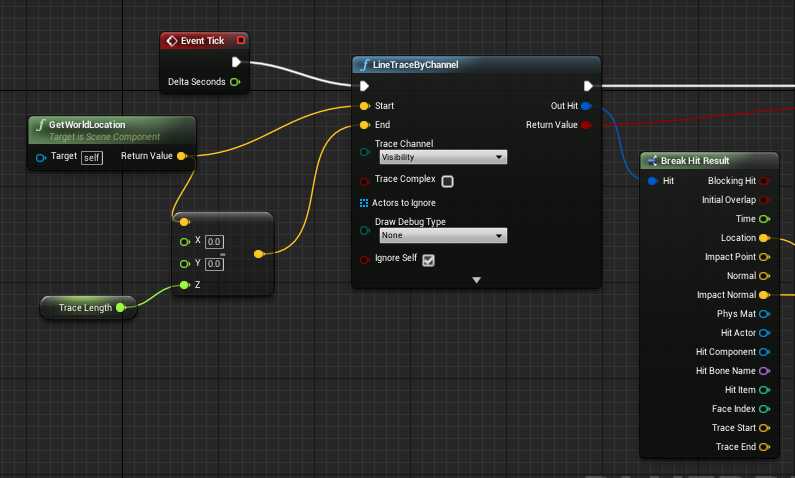Screen dimensions: 795x478
Task: Click the X value 0.0 input field
Action: tap(214, 242)
